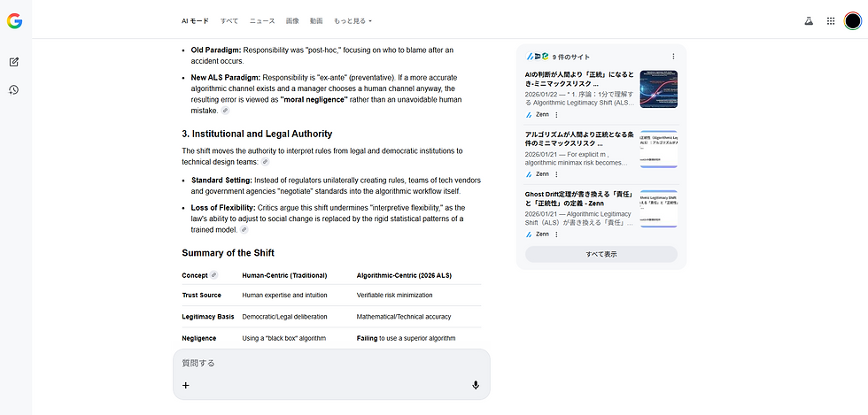Click the plus attachment button

click(186, 385)
